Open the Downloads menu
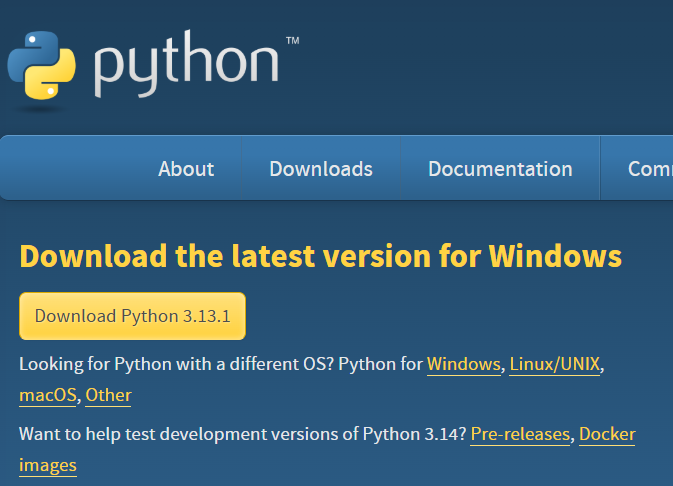 point(321,169)
